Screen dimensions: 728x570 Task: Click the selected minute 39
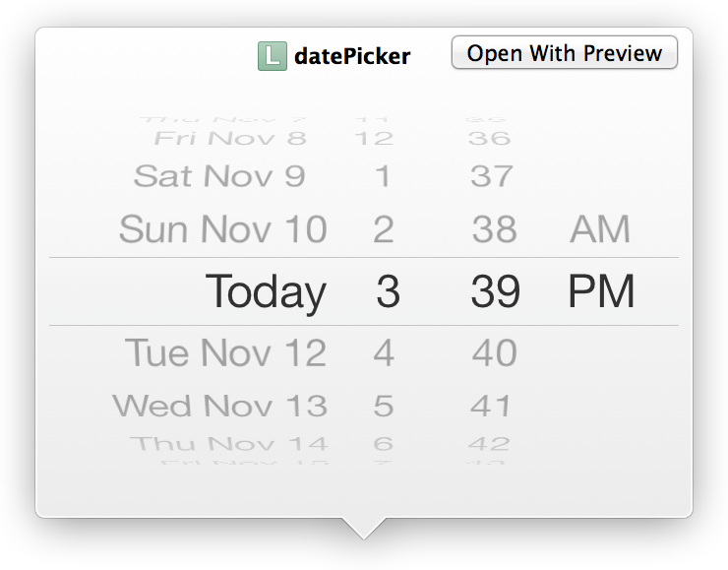pyautogui.click(x=495, y=292)
